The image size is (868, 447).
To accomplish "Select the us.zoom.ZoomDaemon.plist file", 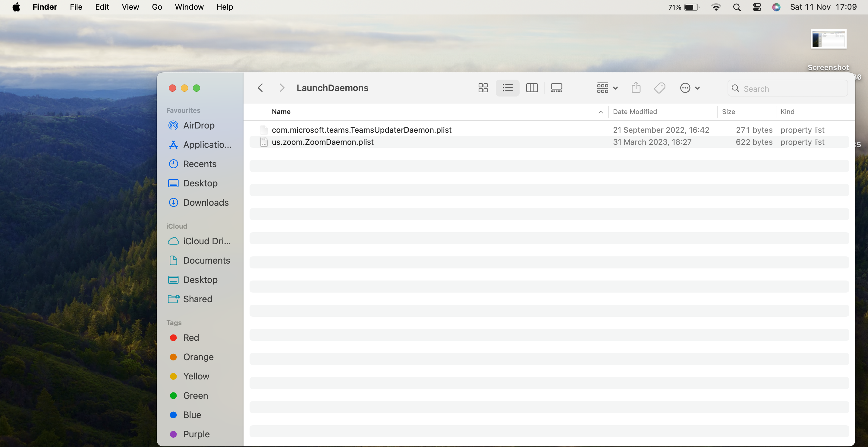I will pos(322,142).
